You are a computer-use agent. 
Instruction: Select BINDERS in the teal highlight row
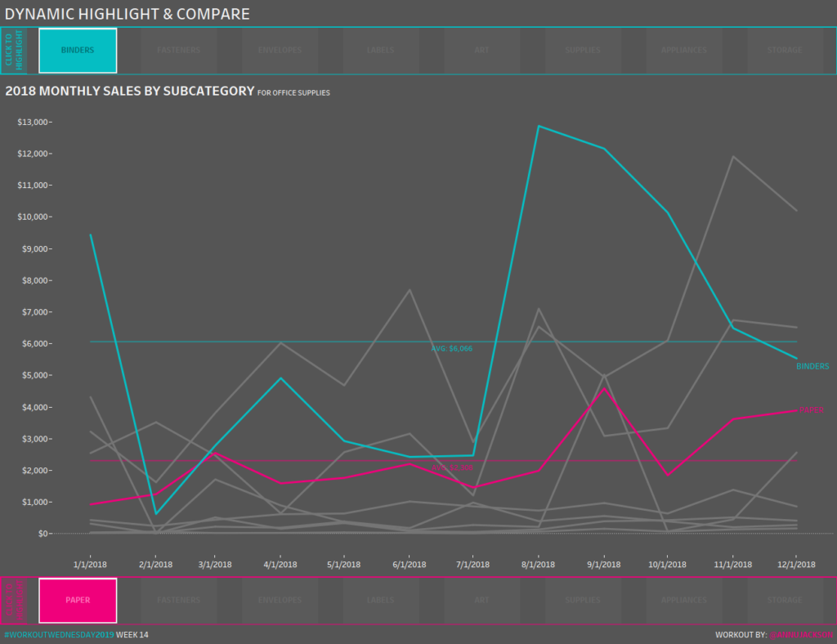point(78,51)
